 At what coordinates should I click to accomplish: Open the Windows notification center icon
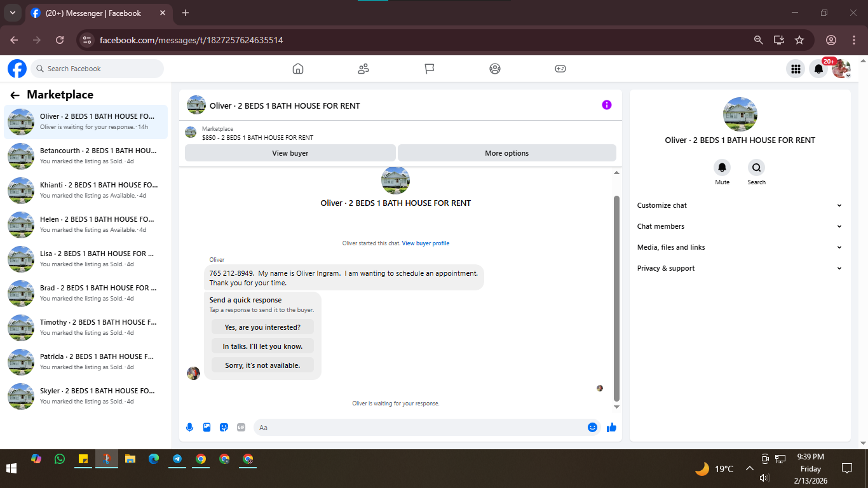tap(846, 469)
